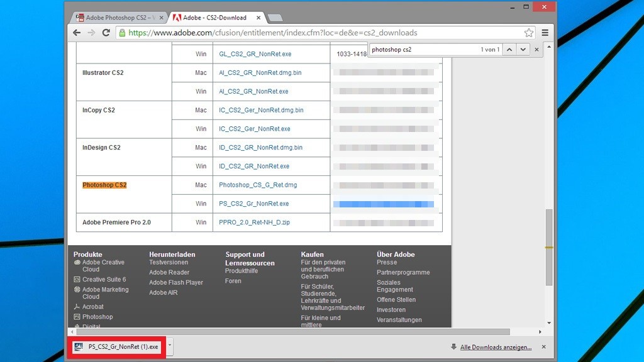This screenshot has width=644, height=362.
Task: Click Creative Suite 6 footer icon
Action: coord(77,279)
